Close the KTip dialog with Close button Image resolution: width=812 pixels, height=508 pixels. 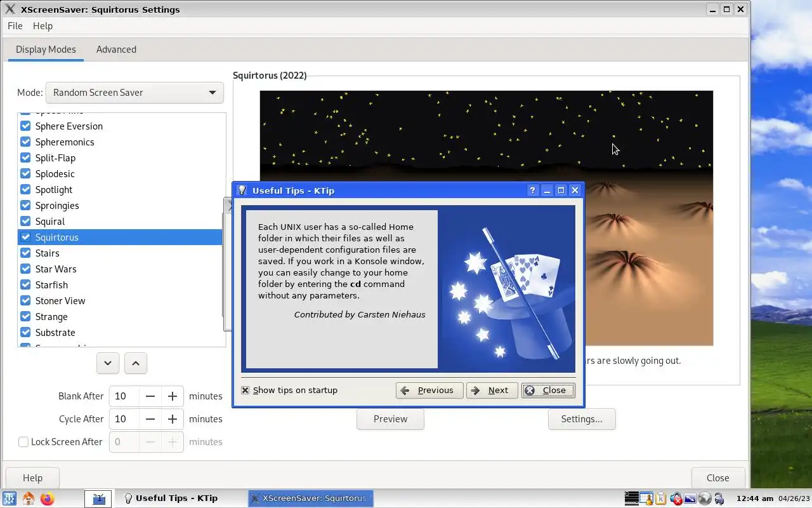pyautogui.click(x=548, y=391)
